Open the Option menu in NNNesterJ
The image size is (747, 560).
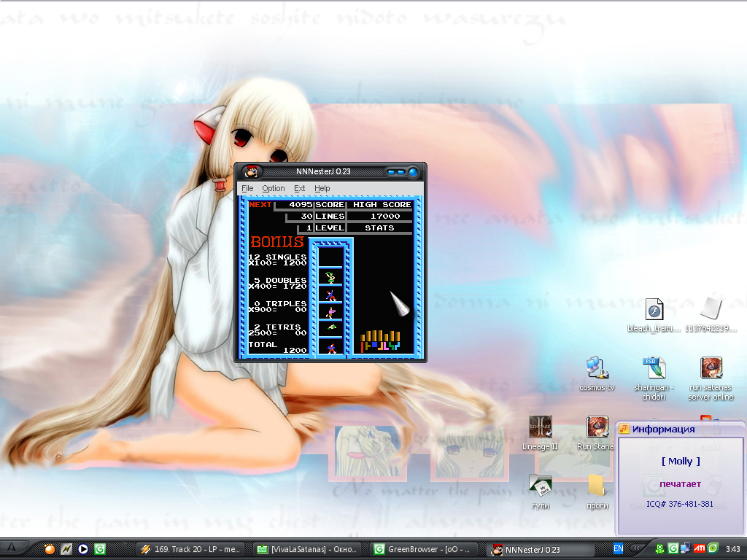[274, 189]
